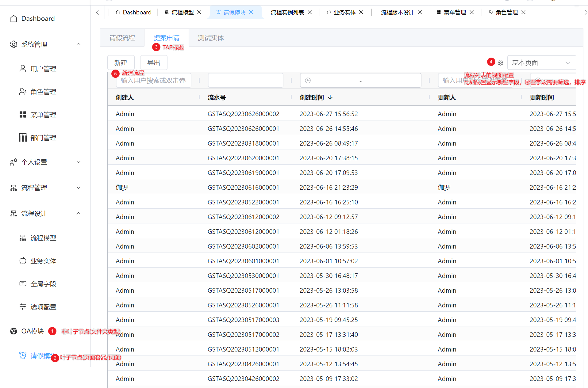Screen dimensions: 588x388
Task: Expand the 流程管理 menu chevron
Action: (79, 188)
